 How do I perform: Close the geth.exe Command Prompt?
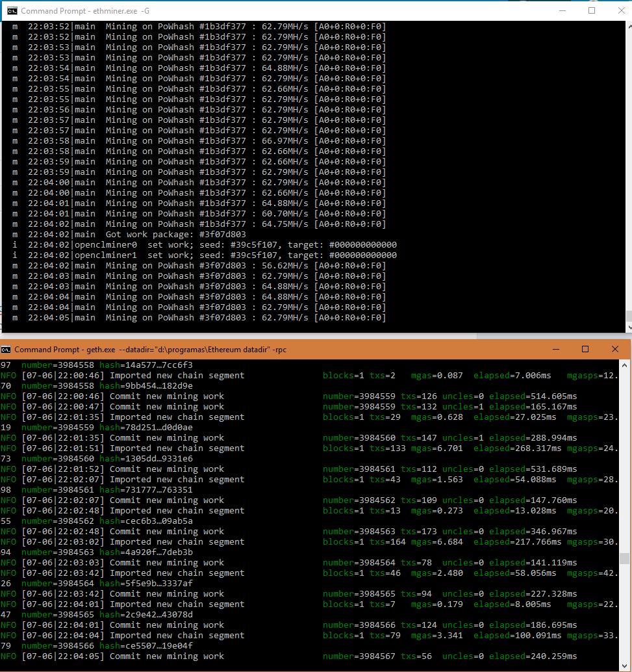coord(615,349)
